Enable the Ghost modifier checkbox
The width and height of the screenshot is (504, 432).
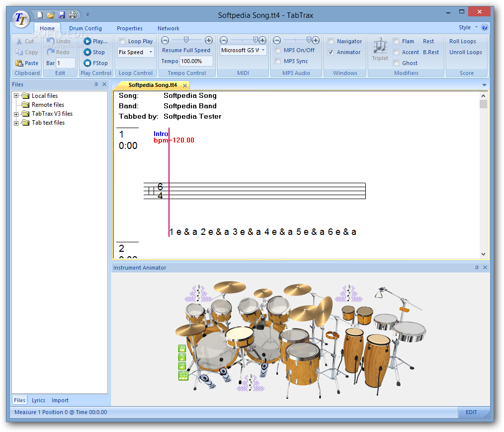coord(396,63)
